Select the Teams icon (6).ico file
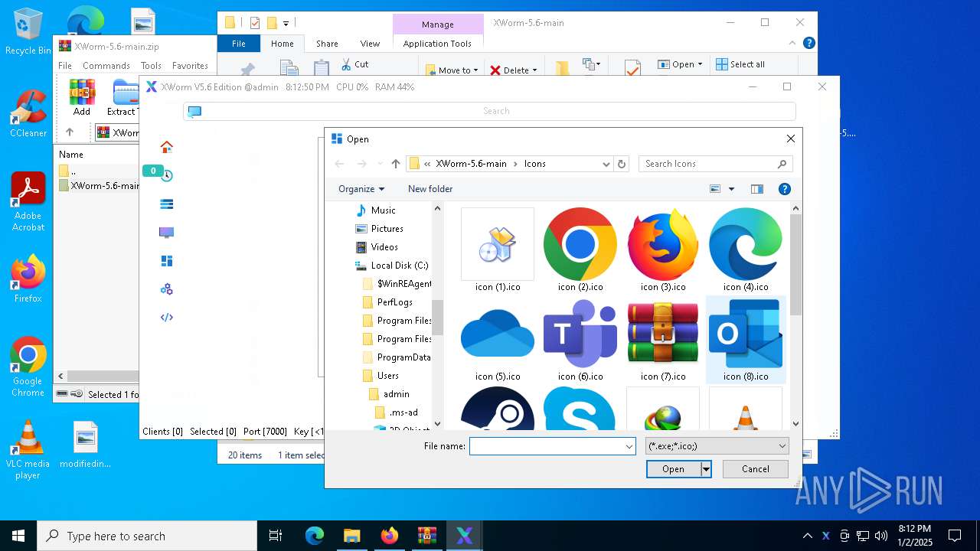This screenshot has height=551, width=980. [580, 340]
